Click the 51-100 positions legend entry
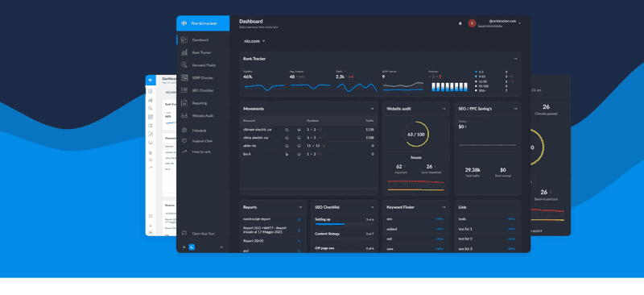The width and height of the screenshot is (644, 295). coord(481,85)
